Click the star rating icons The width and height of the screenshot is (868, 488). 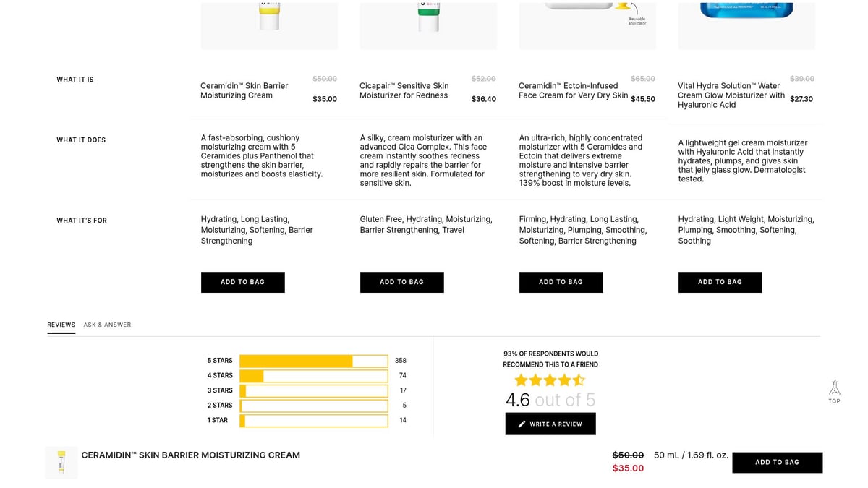pyautogui.click(x=550, y=380)
